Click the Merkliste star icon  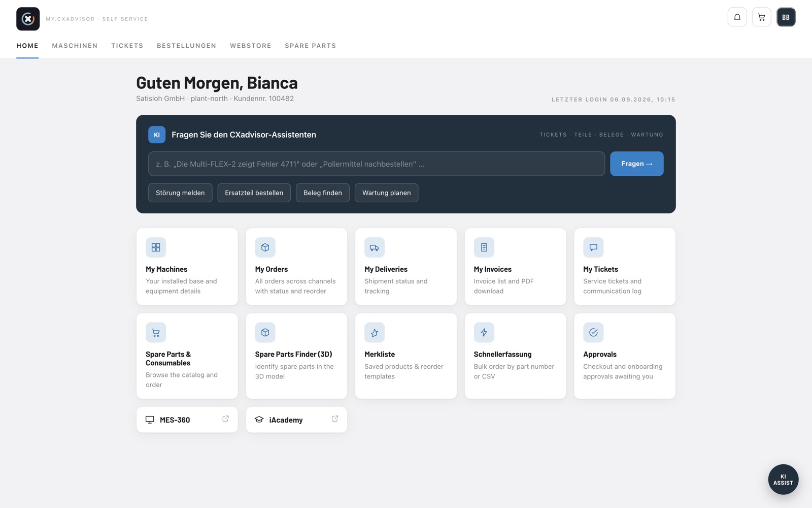pos(375,333)
